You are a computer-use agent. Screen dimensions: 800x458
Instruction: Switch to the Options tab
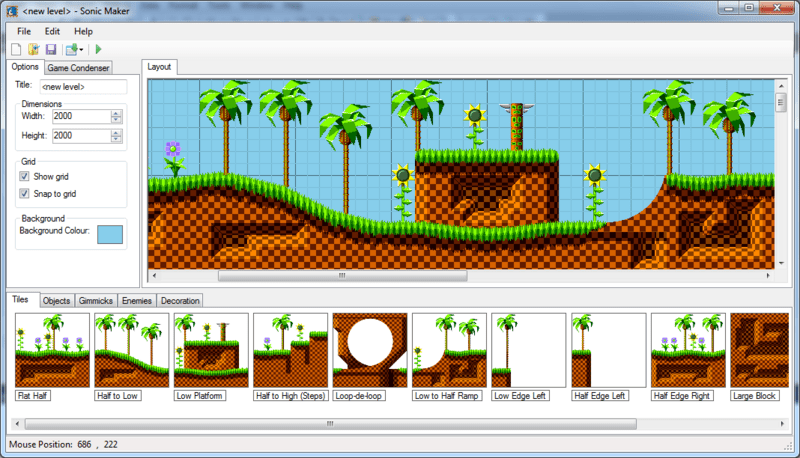[x=25, y=67]
